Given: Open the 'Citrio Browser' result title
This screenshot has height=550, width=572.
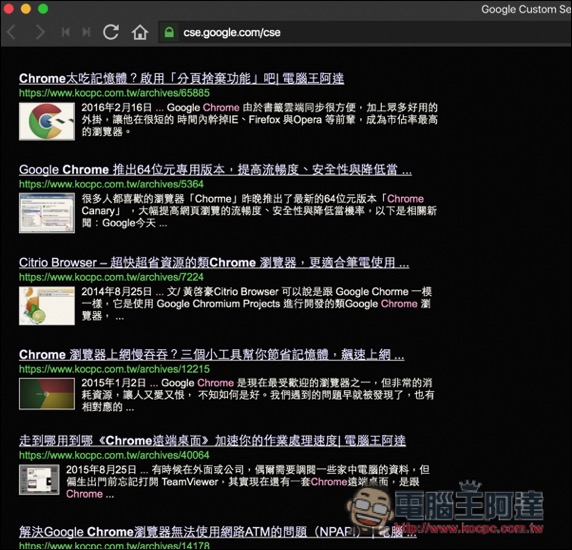Looking at the screenshot, I should click(x=214, y=263).
